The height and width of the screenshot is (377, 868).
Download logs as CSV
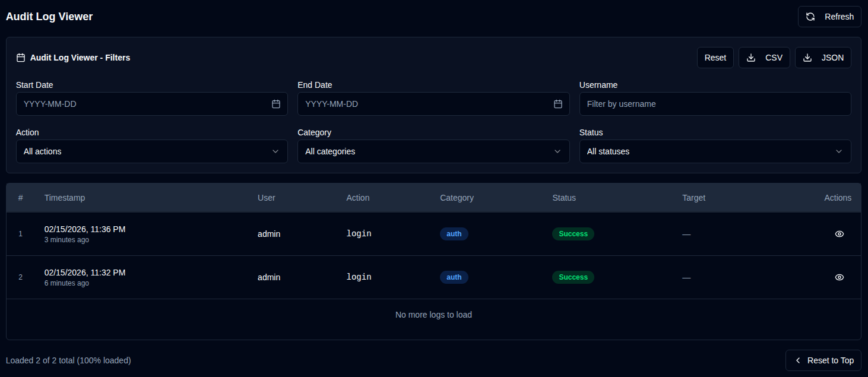click(764, 58)
